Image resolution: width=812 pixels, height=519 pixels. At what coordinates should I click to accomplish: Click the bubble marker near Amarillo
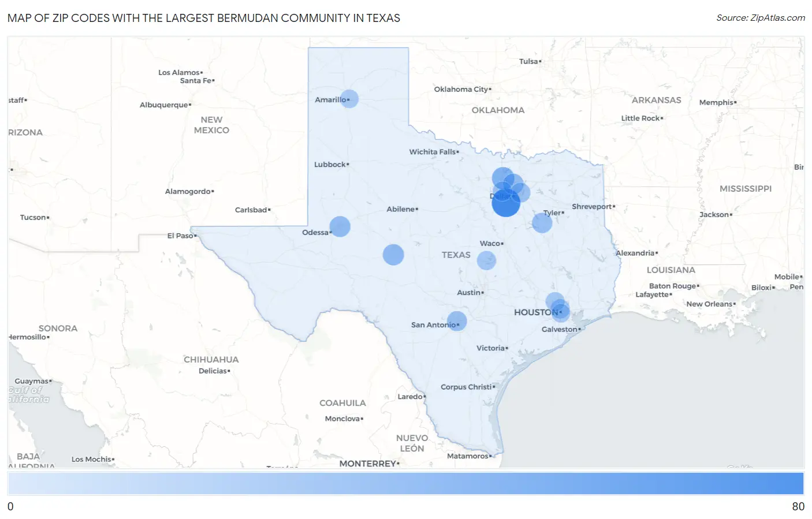click(349, 99)
